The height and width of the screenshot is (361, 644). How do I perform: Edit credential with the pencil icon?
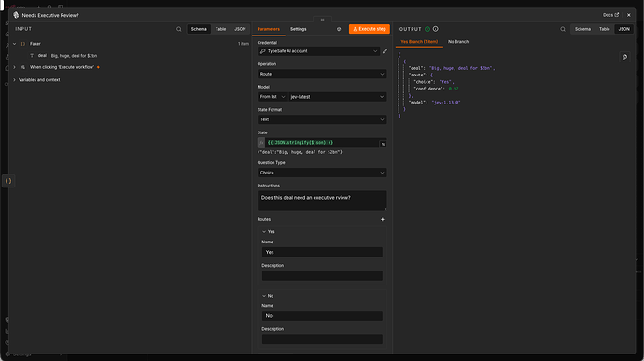click(x=385, y=51)
